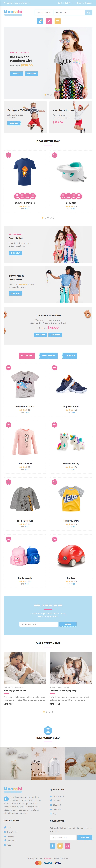Open the Instagram icon above Instagram Feed
The width and height of the screenshot is (96, 868).
(x=48, y=730)
